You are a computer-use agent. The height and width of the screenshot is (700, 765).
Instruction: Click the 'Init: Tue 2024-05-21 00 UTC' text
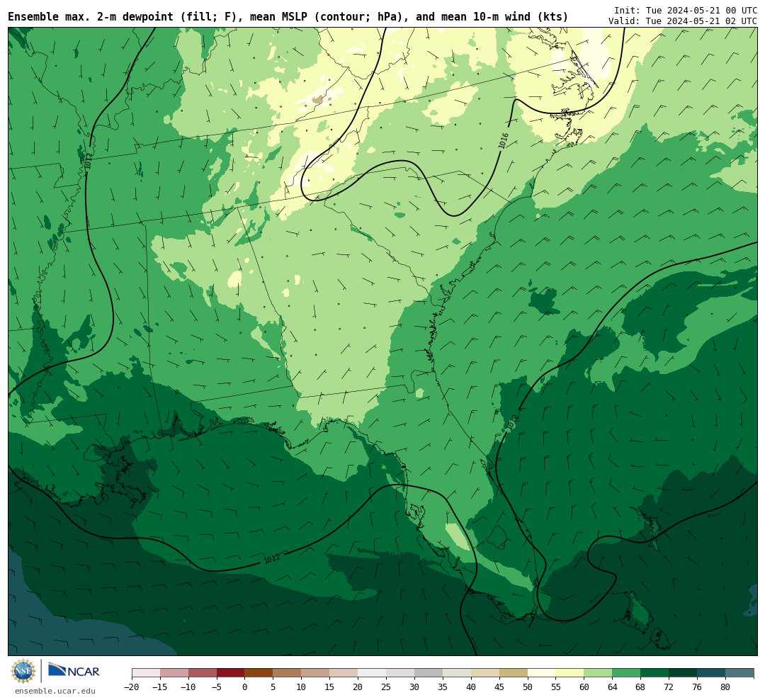[x=686, y=10]
